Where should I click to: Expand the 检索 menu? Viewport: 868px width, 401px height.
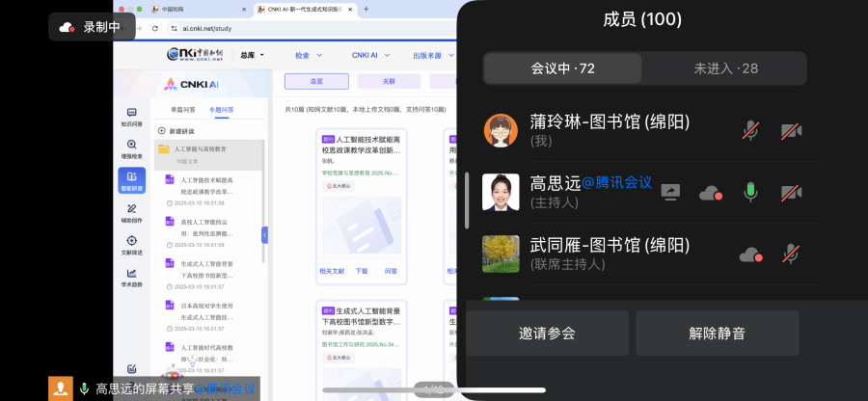(x=309, y=55)
